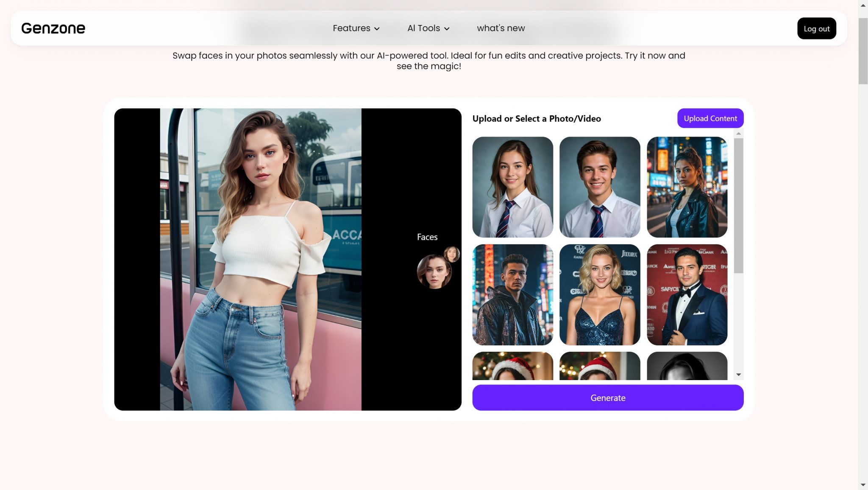This screenshot has width=868, height=490.
Task: Open the Features dropdown in the navbar
Action: pyautogui.click(x=352, y=28)
